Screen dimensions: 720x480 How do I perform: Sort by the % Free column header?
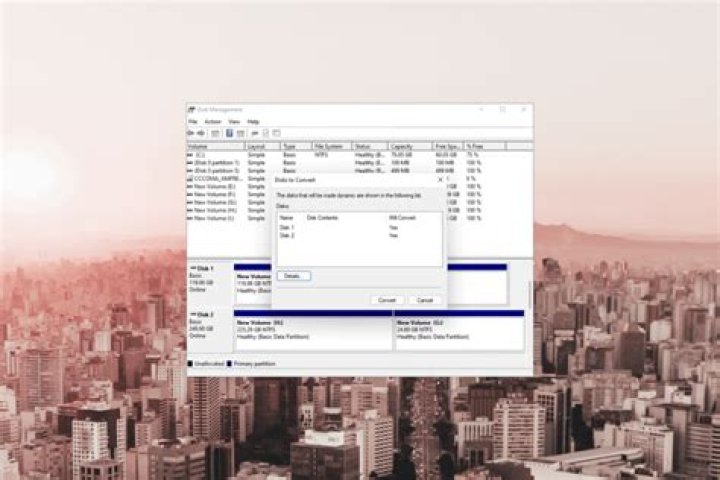pos(485,146)
